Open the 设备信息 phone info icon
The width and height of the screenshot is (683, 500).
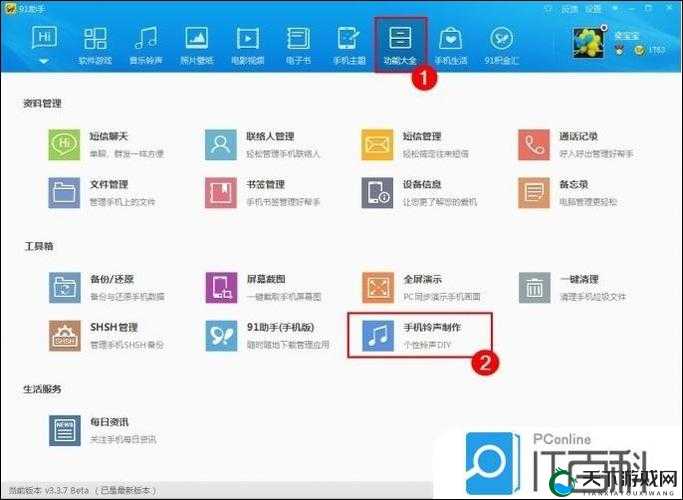[x=377, y=193]
